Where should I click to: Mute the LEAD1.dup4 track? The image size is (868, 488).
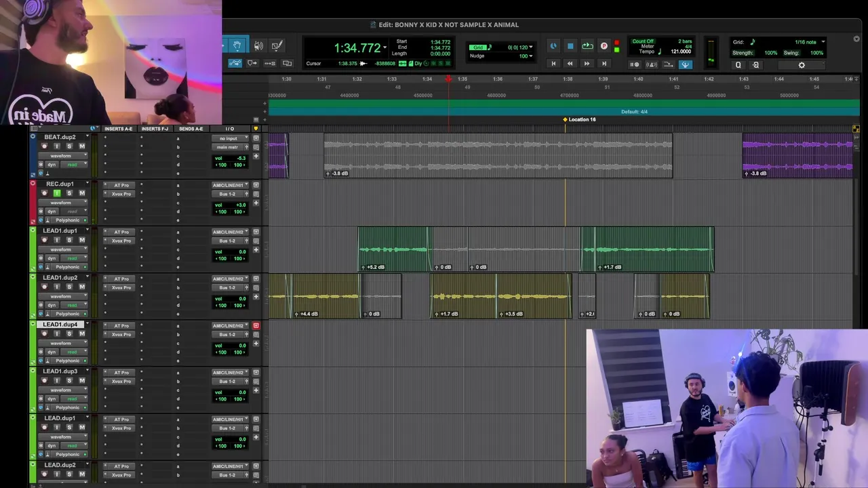(x=81, y=333)
